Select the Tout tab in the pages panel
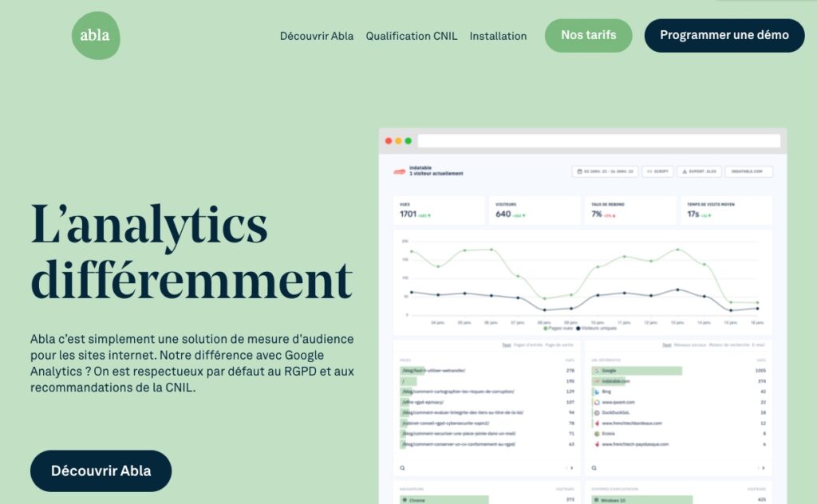 tap(507, 345)
